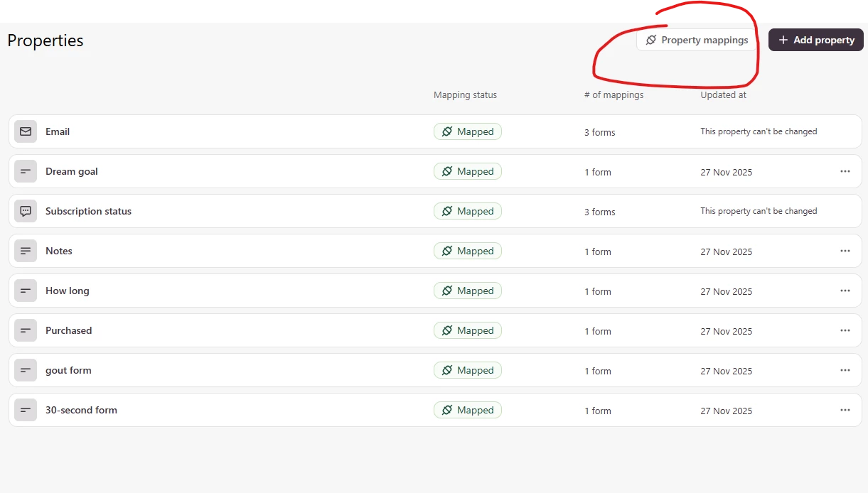
Task: Select the Notes property name
Action: pos(59,251)
